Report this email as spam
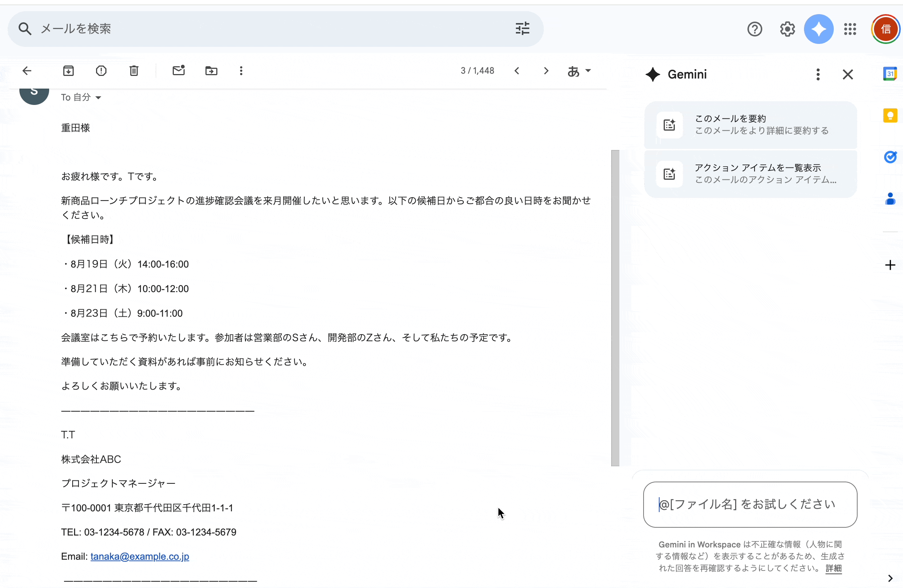The image size is (903, 588). (101, 71)
